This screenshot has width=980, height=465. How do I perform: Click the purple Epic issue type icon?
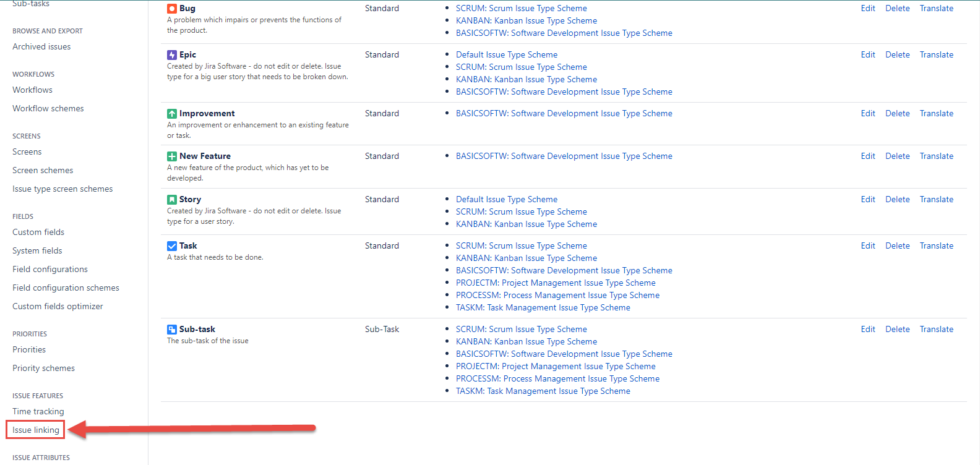pyautogui.click(x=172, y=55)
